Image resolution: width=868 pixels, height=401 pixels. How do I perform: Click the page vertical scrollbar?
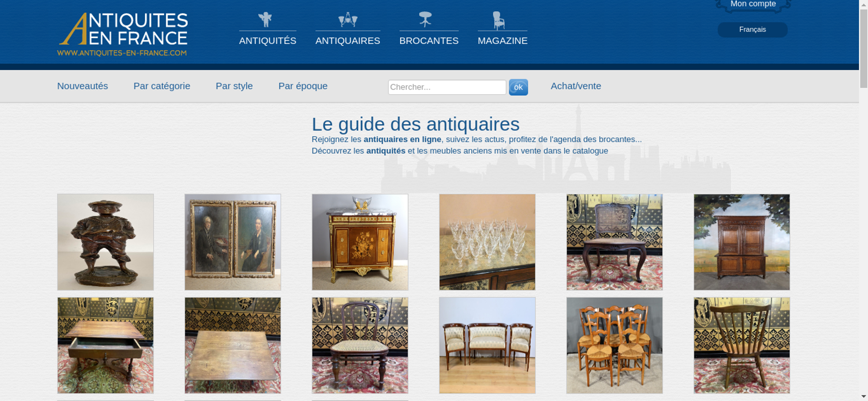(864, 200)
